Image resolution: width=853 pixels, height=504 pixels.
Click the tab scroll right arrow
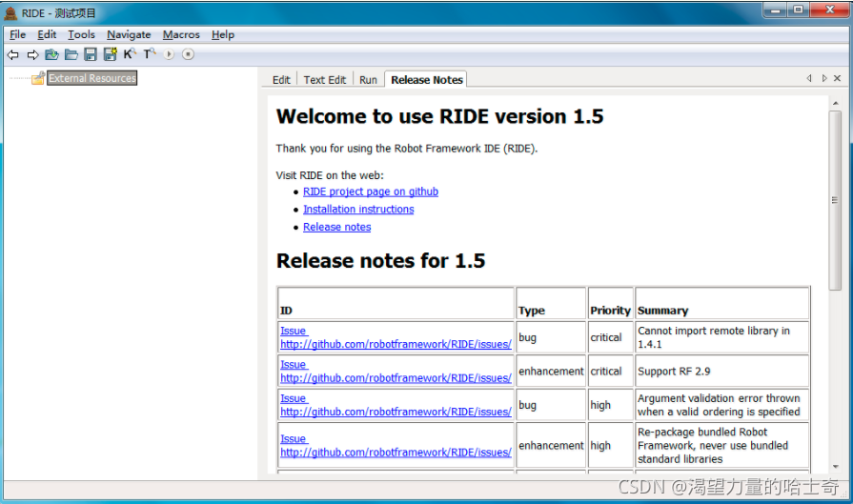click(824, 78)
